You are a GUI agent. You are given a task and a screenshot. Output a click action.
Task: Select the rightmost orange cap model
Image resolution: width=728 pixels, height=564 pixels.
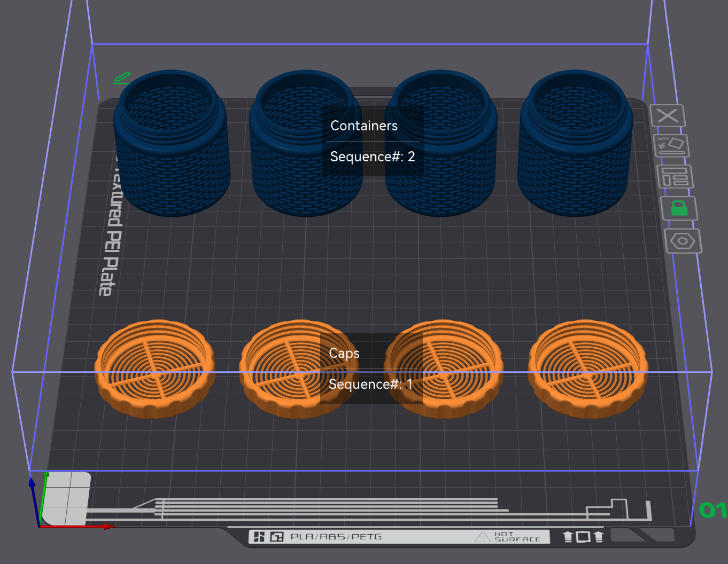pyautogui.click(x=588, y=369)
